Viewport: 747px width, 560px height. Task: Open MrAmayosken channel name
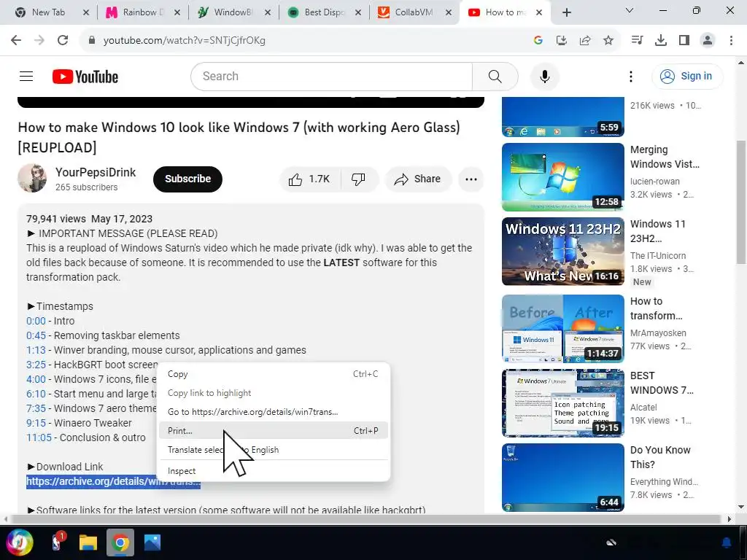[658, 332]
